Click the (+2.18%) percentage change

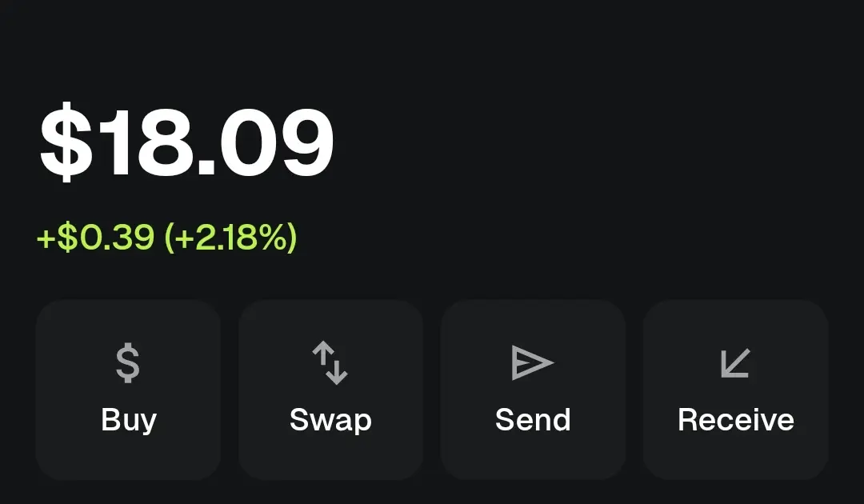[230, 238]
